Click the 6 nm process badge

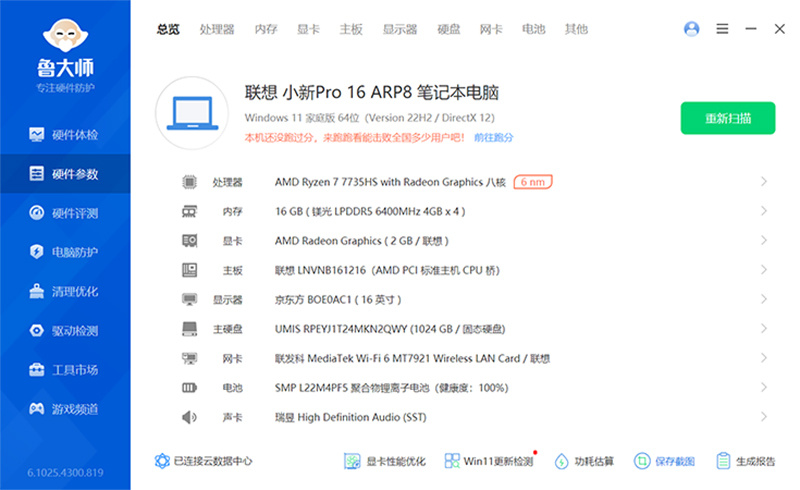click(x=533, y=182)
